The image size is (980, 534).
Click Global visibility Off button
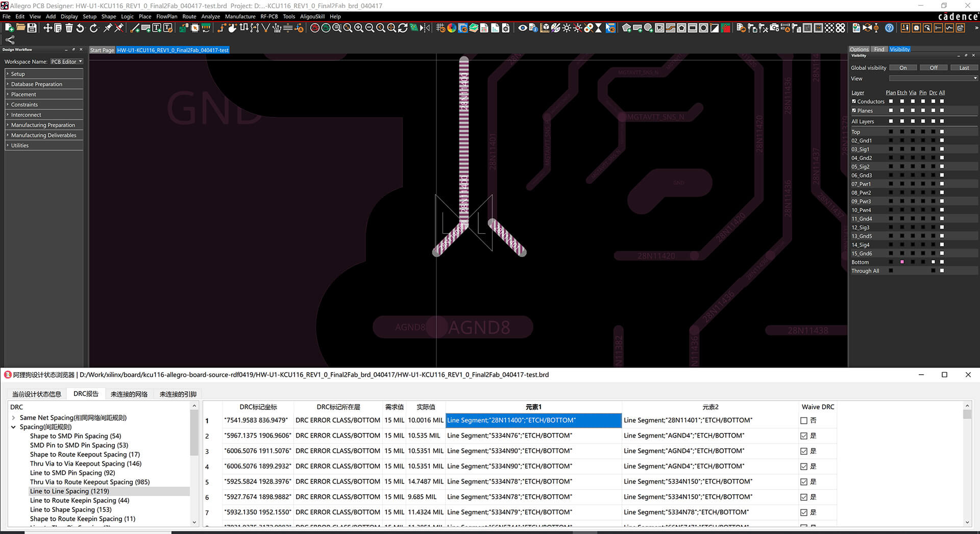(934, 68)
